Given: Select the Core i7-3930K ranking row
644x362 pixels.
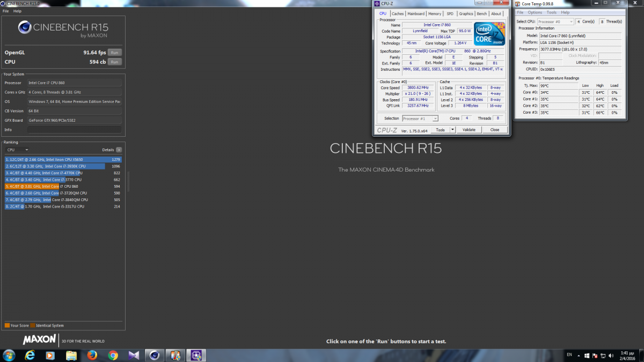Looking at the screenshot, I should 63,166.
